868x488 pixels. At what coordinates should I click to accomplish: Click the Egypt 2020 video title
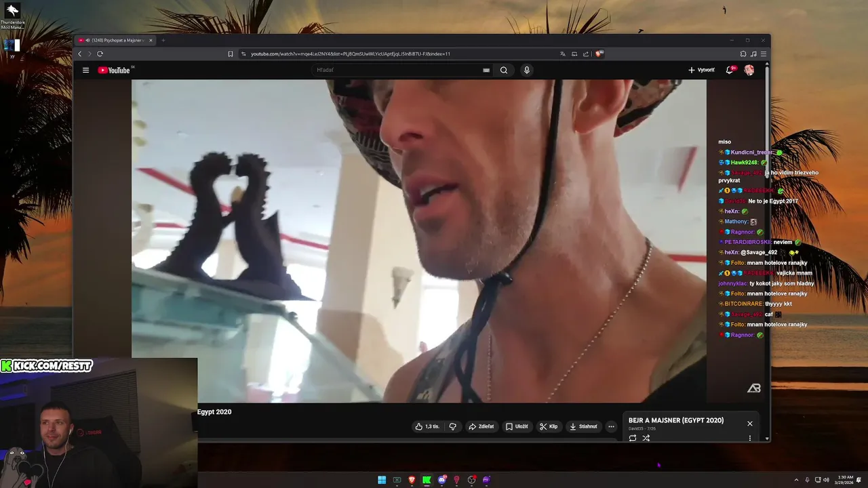214,411
